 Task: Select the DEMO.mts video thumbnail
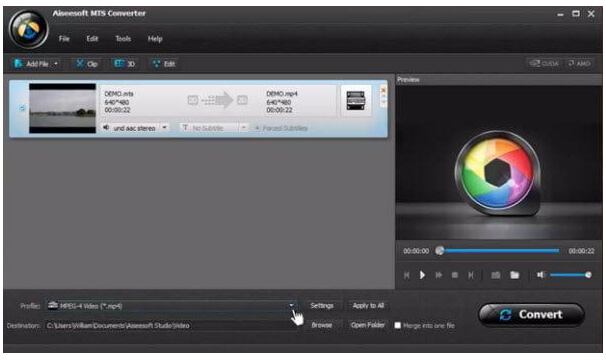[62, 108]
